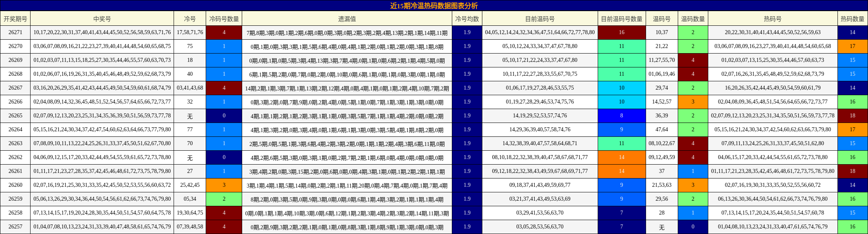Click period number 26268
Viewport: 868px width, 234px height.
coord(15,74)
